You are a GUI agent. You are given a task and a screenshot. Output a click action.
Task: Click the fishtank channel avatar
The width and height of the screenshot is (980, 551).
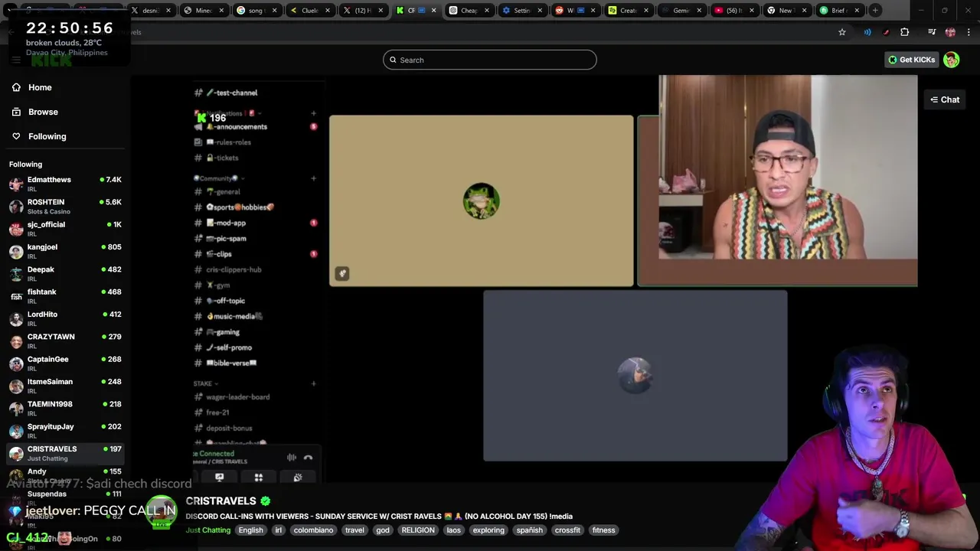tap(16, 296)
